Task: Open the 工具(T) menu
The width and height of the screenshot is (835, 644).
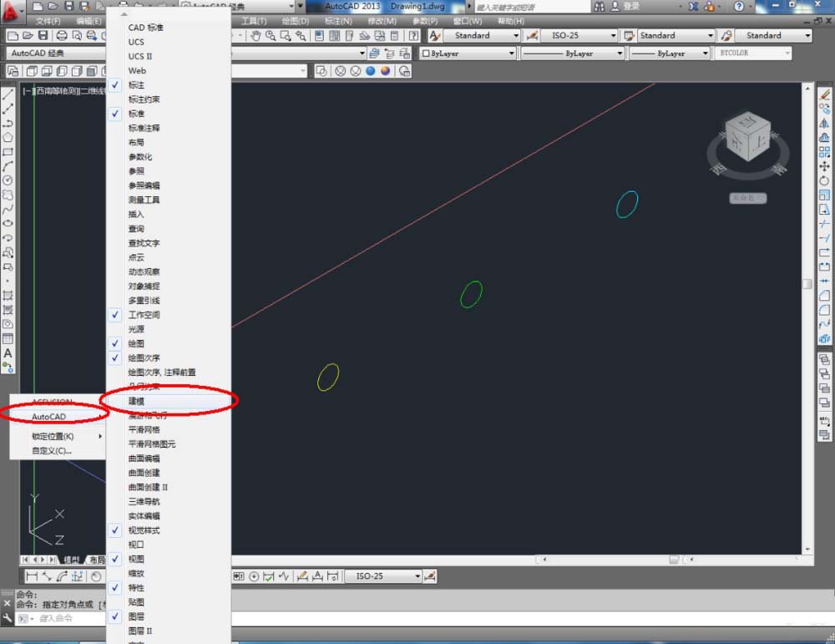Action: [254, 22]
